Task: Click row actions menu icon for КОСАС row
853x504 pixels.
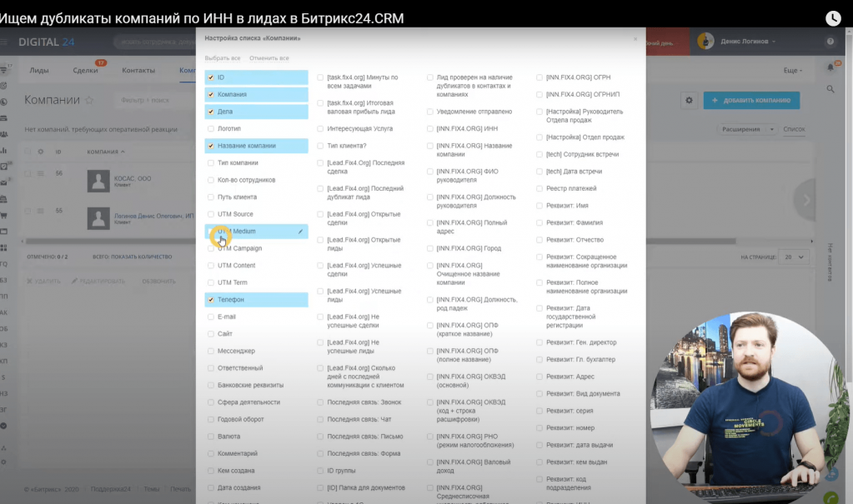Action: [40, 173]
